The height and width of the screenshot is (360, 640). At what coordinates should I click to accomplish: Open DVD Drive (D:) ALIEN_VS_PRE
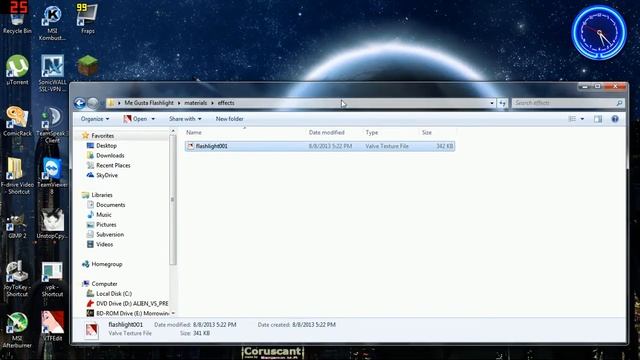click(131, 303)
